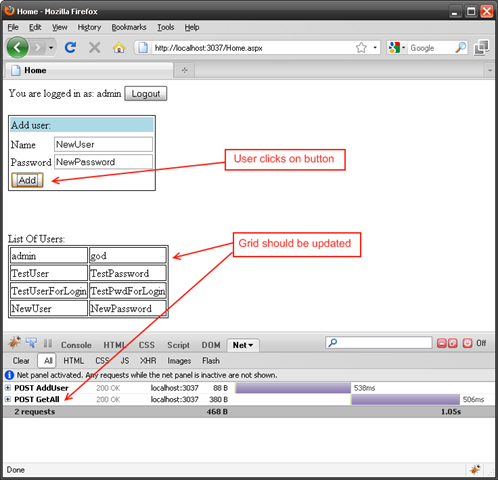Expand the POST GetAll request row
Screen dimensions: 498x480
[8, 399]
